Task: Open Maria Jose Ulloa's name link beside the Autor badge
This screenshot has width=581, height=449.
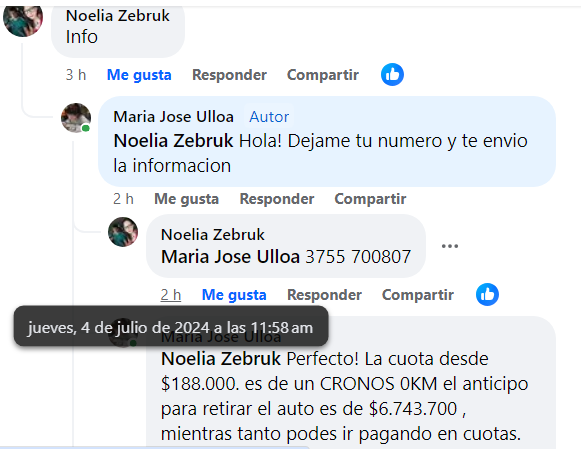Action: 173,117
